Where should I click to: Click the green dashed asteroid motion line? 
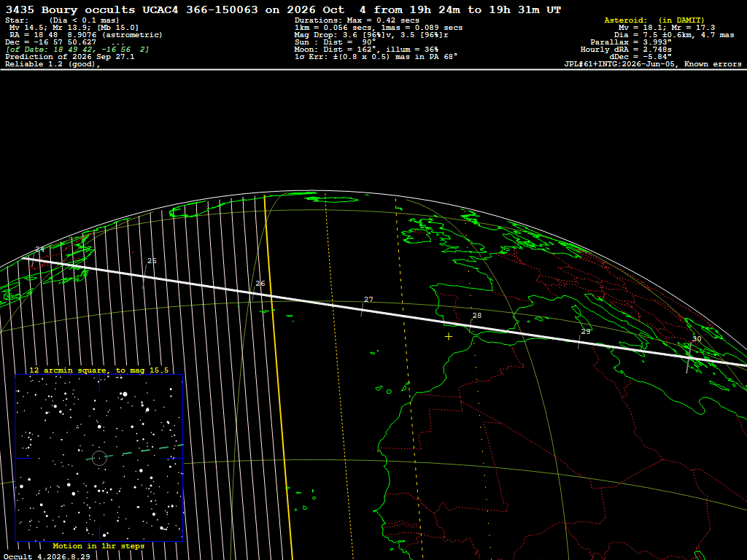click(135, 452)
